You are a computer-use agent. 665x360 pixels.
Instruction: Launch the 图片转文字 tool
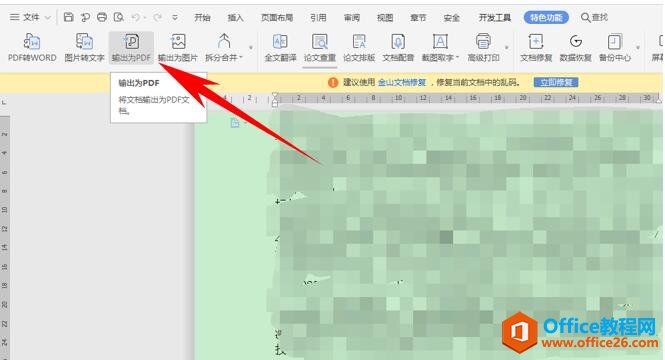[x=84, y=48]
